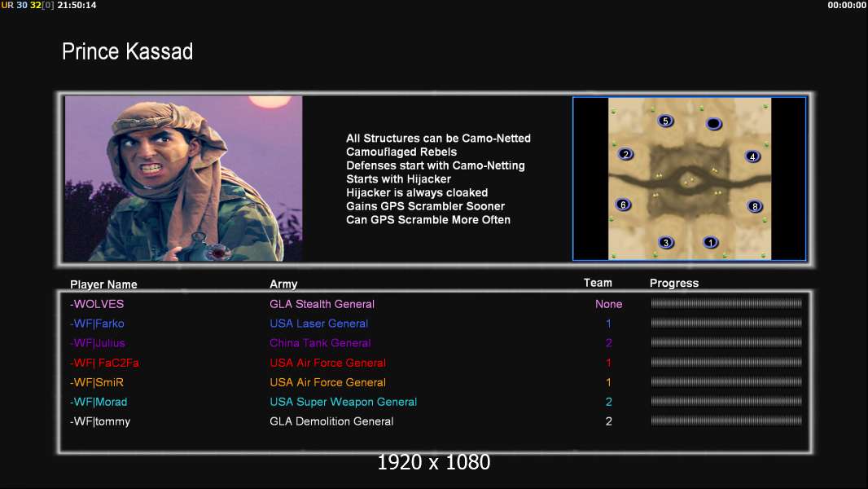Click start position marker 6 on the map
The image size is (868, 489).
(x=624, y=205)
